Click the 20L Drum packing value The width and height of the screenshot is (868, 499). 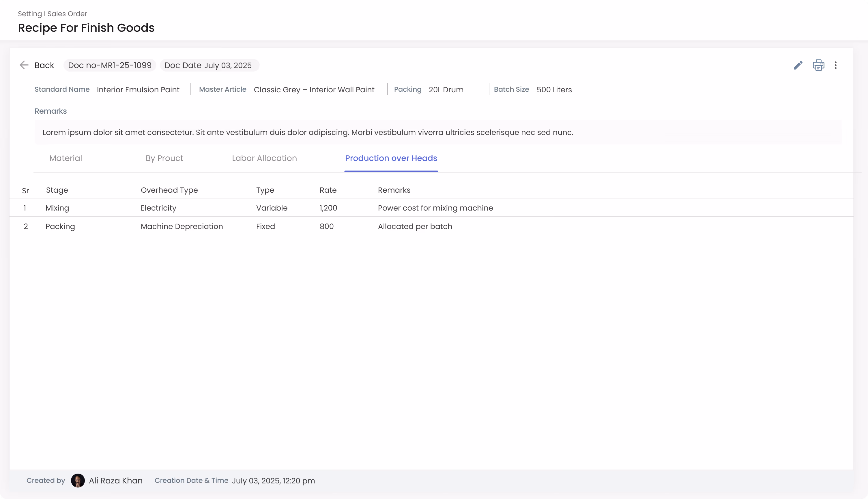coord(446,89)
